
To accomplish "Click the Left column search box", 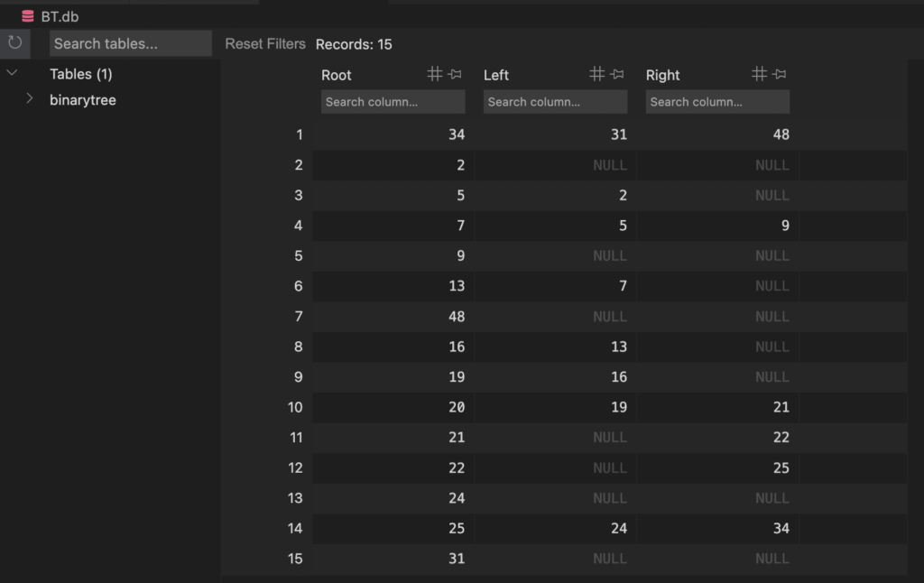I will pyautogui.click(x=555, y=102).
